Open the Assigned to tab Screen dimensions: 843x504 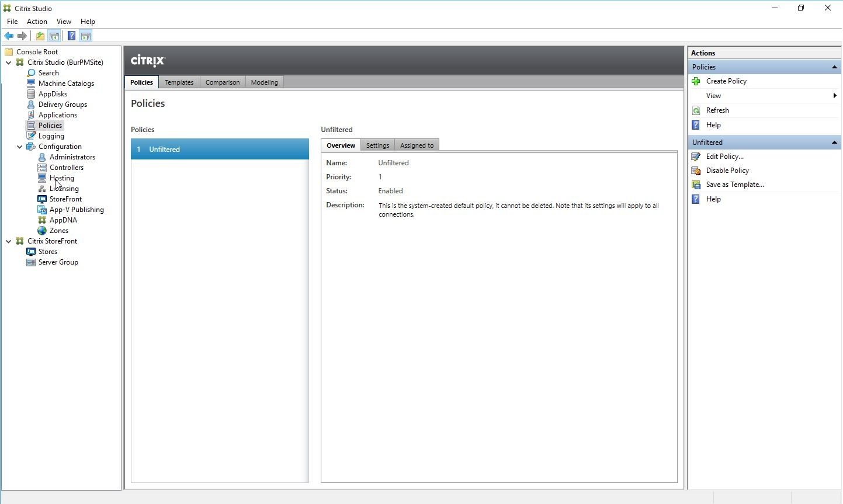(417, 145)
